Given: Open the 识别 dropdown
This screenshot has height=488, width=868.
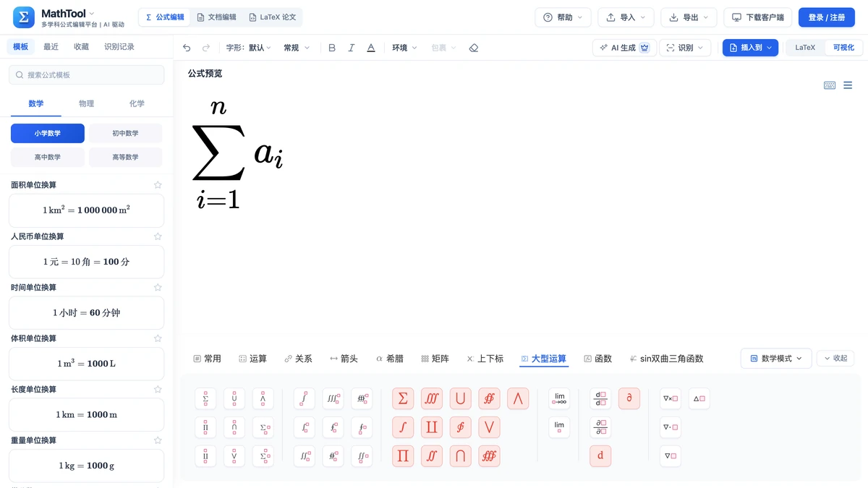Looking at the screenshot, I should tap(685, 48).
